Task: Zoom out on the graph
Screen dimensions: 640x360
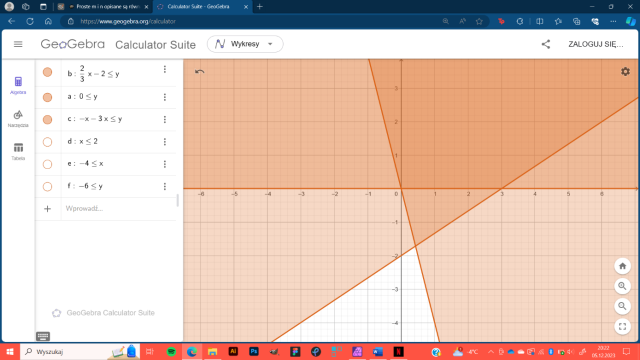Action: coord(622,306)
